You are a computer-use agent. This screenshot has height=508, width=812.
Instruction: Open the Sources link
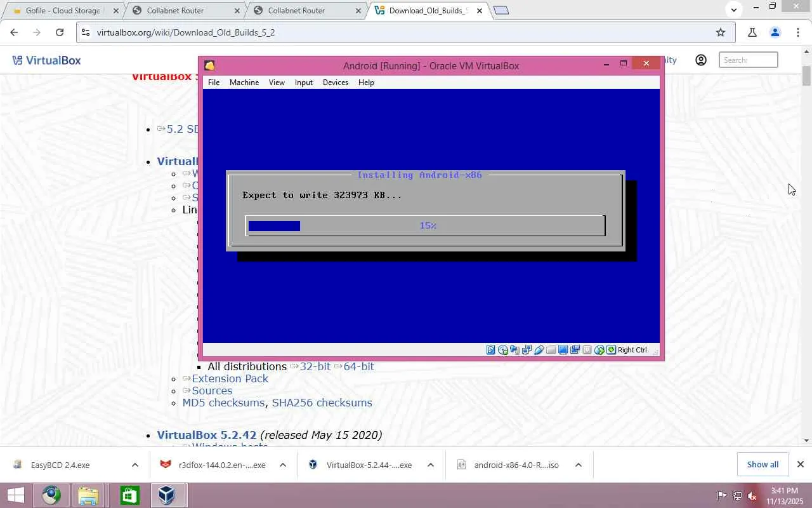tap(212, 391)
